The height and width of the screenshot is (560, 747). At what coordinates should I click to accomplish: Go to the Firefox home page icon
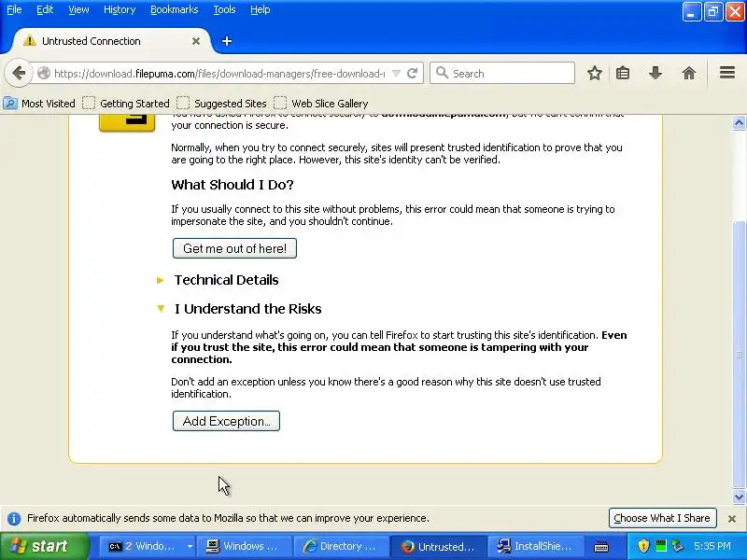(x=689, y=74)
